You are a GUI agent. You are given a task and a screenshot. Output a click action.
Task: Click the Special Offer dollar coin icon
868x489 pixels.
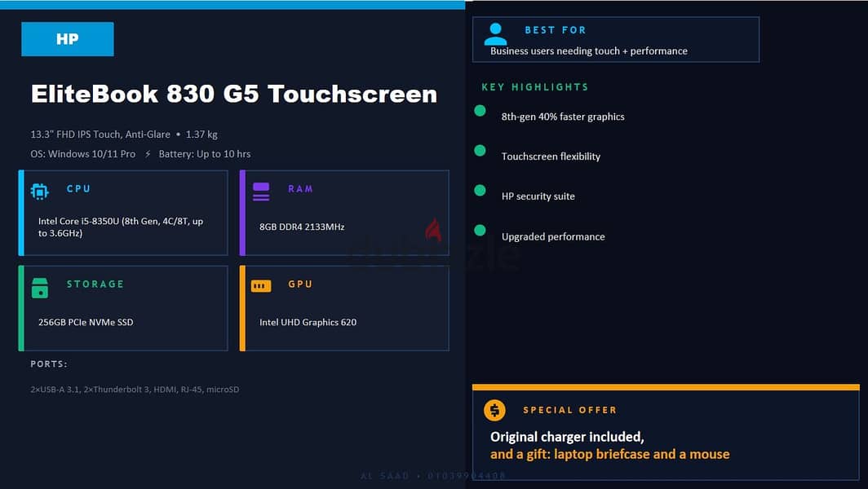point(494,411)
